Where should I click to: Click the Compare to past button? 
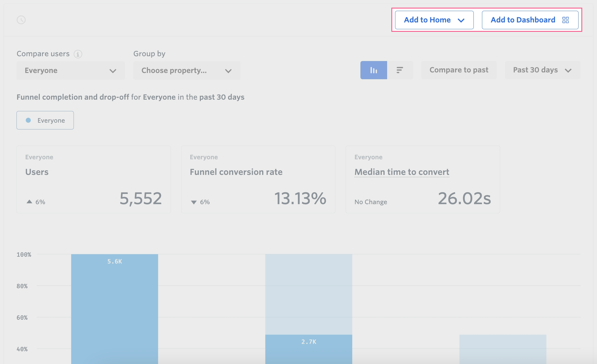[459, 70]
